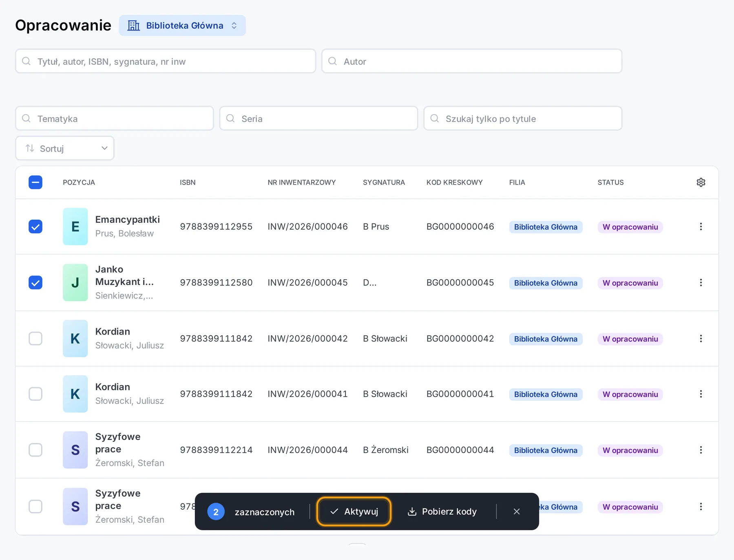Viewport: 734px width, 560px height.
Task: Uncheck the Emancypantki row checkbox
Action: (x=35, y=227)
